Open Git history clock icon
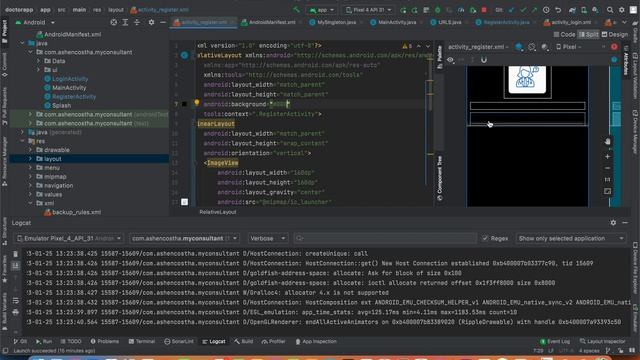The width and height of the screenshot is (640, 360). point(546,10)
